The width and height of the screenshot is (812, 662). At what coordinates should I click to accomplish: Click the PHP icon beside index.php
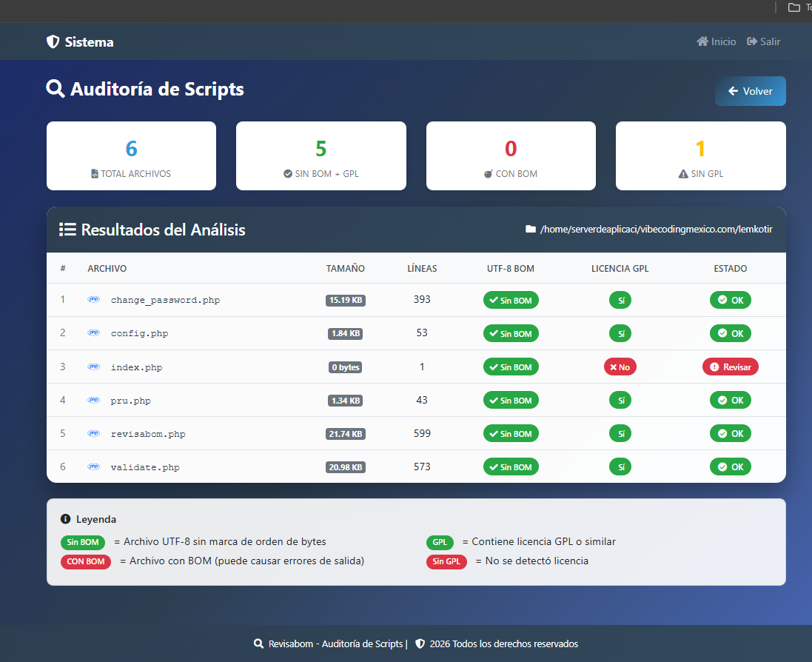point(94,367)
